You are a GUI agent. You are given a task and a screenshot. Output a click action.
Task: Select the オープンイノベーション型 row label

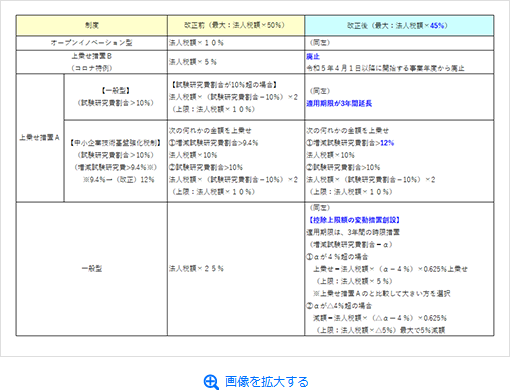(x=92, y=43)
